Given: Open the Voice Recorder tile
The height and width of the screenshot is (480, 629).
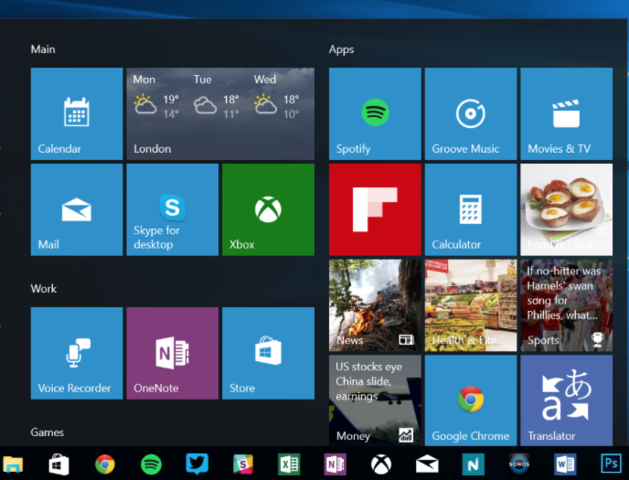Looking at the screenshot, I should click(77, 353).
